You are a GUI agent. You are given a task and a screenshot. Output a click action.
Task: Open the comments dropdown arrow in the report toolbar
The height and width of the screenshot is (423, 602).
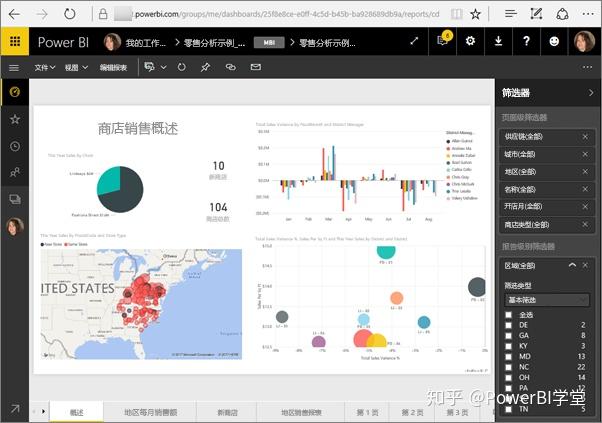tap(164, 68)
